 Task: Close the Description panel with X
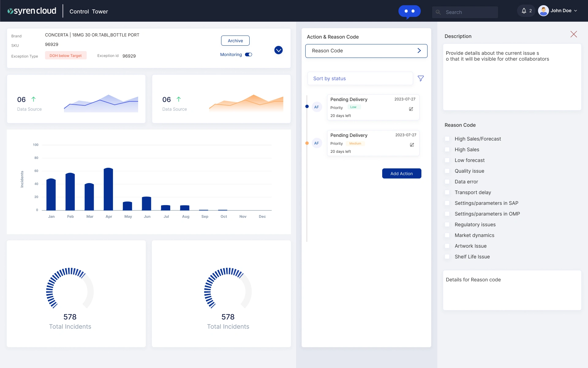pos(574,34)
